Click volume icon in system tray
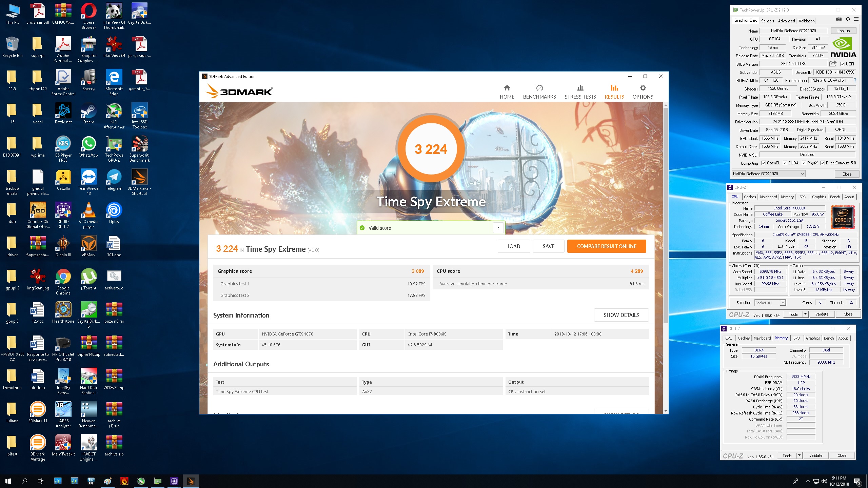868x488 pixels. point(824,481)
